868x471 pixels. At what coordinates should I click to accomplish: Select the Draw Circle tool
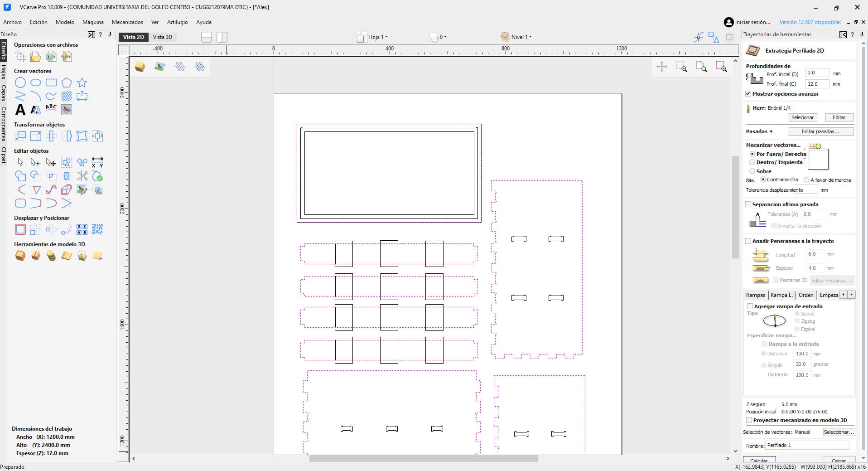(20, 83)
